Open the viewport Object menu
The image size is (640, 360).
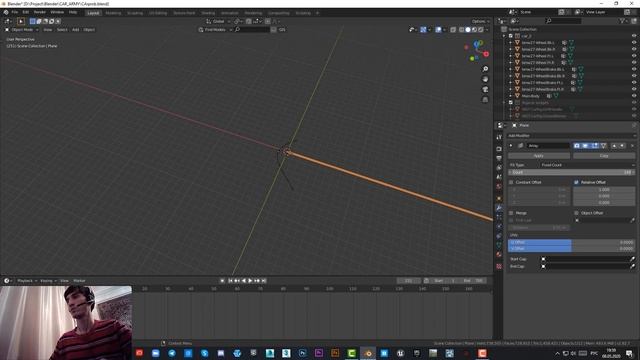click(x=89, y=30)
